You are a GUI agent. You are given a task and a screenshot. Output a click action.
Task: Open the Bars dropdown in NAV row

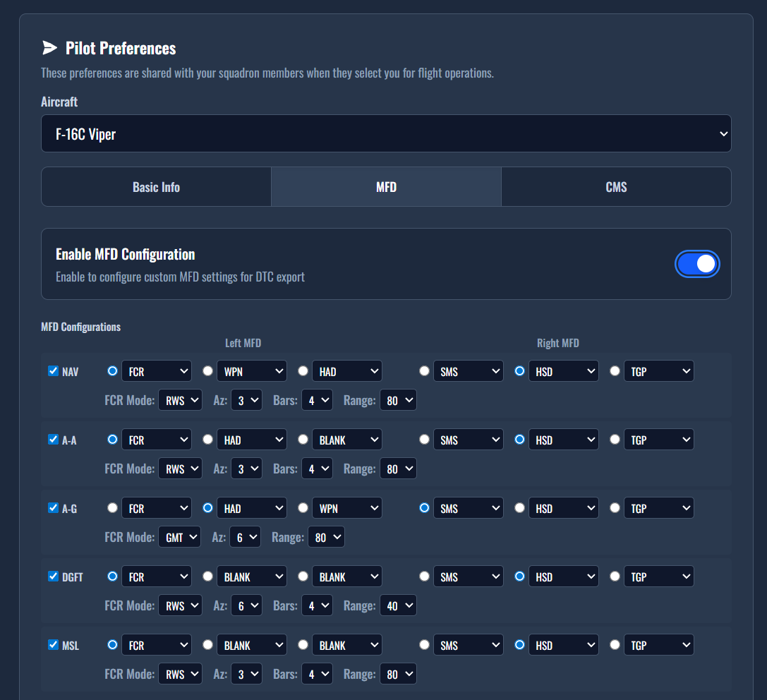pyautogui.click(x=317, y=401)
